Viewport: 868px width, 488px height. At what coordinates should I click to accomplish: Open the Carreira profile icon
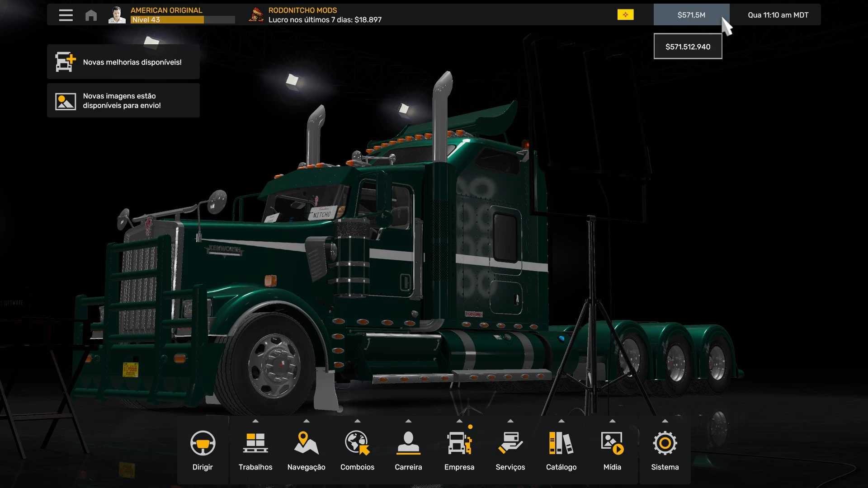coord(408,443)
